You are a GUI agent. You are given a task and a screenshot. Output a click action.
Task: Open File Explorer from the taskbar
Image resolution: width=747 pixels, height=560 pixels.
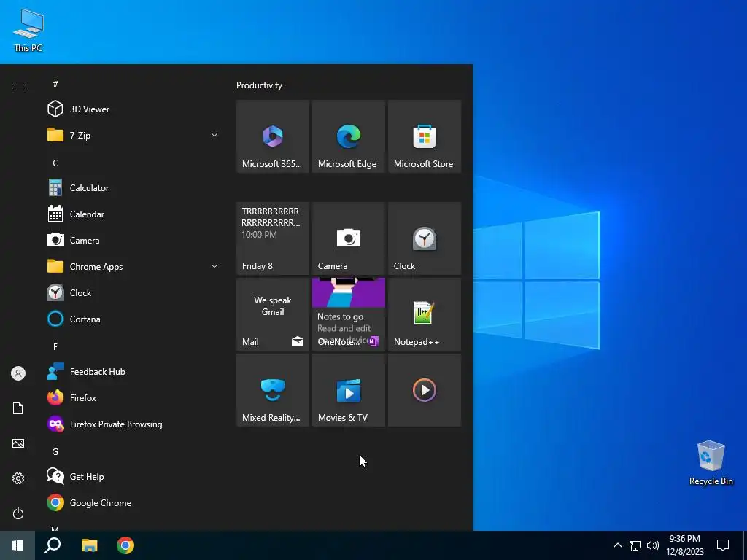point(89,545)
